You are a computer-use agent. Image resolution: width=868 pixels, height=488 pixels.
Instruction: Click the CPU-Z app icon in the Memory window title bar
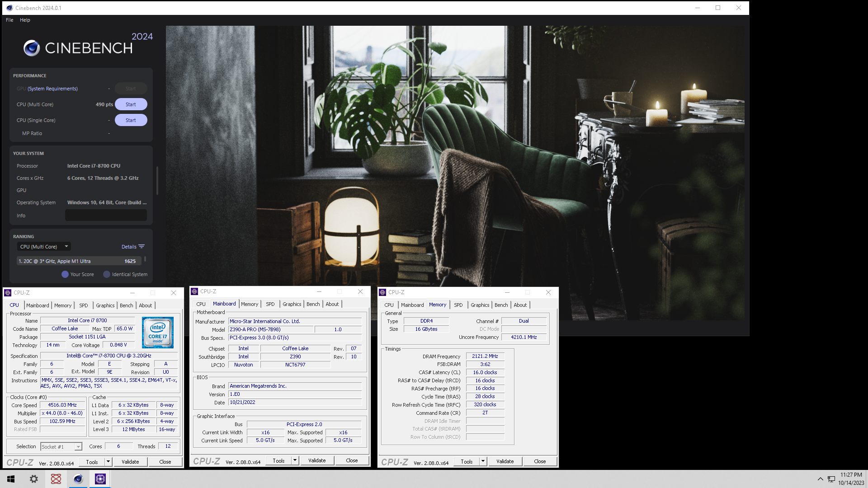click(382, 292)
